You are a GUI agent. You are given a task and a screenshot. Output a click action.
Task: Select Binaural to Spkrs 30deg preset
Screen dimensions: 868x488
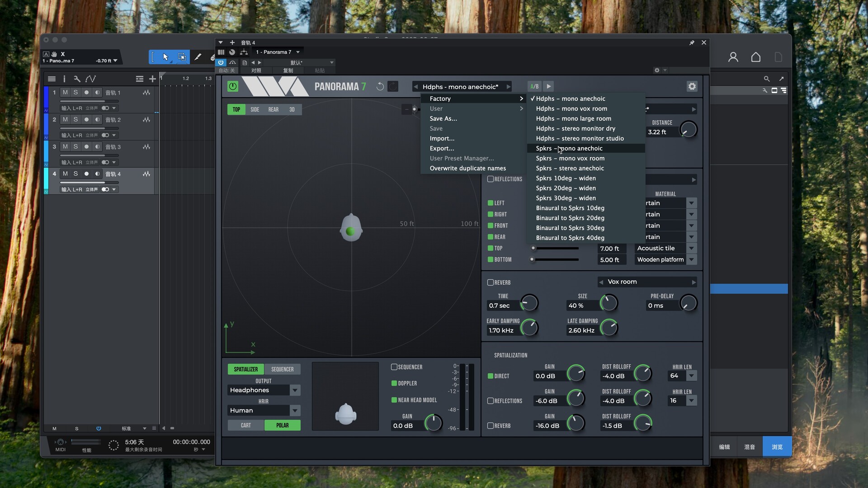pos(586,228)
